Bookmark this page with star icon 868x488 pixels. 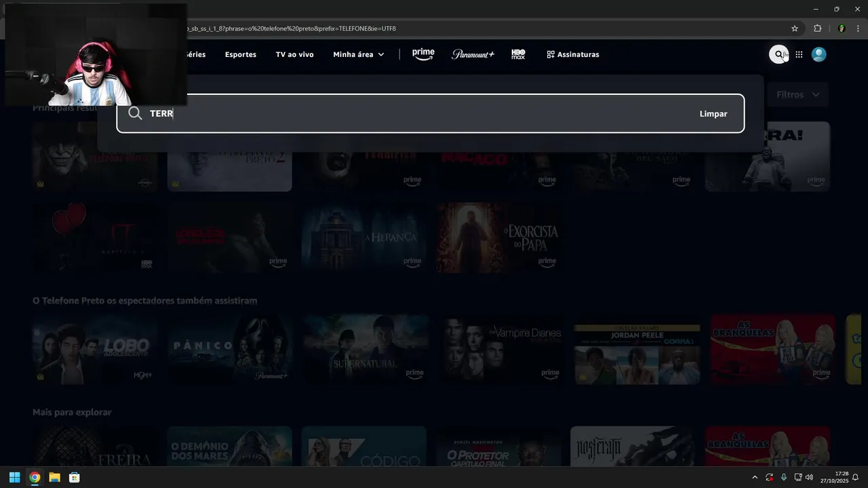coord(795,28)
